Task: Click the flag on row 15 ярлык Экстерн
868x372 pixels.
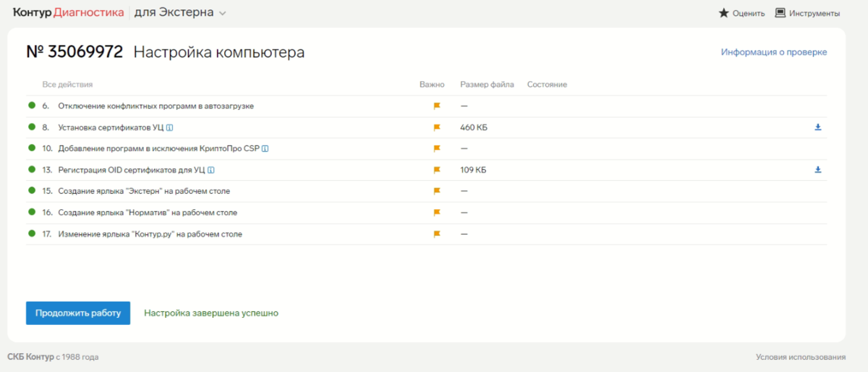Action: [436, 191]
